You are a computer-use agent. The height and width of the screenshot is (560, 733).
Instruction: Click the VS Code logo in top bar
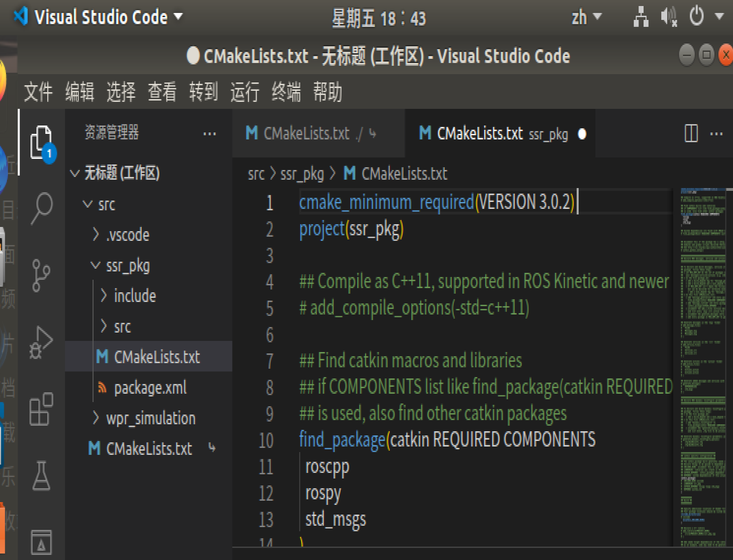[x=21, y=17]
